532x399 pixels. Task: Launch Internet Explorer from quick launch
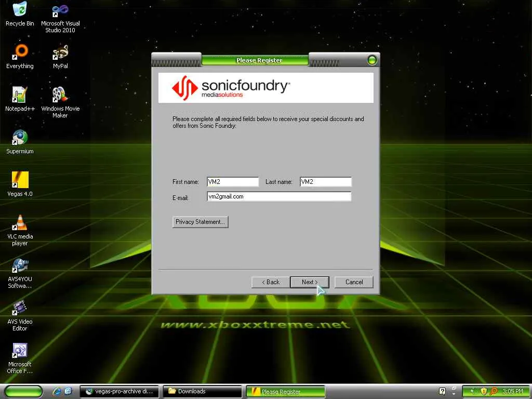click(x=57, y=391)
